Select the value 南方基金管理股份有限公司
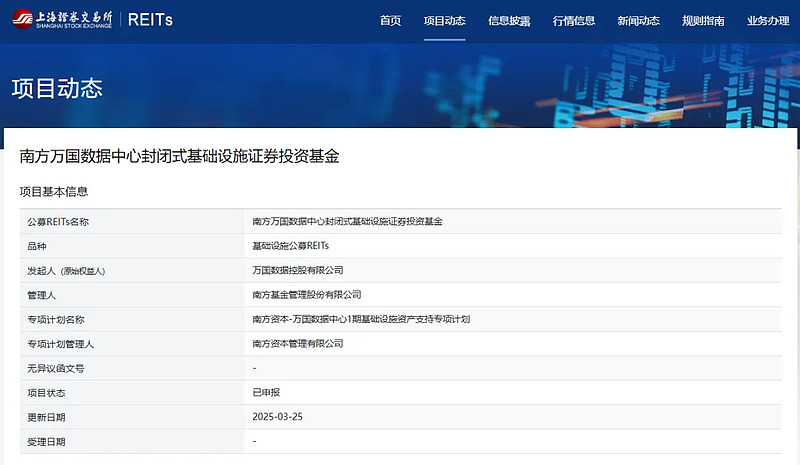Viewport: 800px width, 465px height. click(307, 295)
